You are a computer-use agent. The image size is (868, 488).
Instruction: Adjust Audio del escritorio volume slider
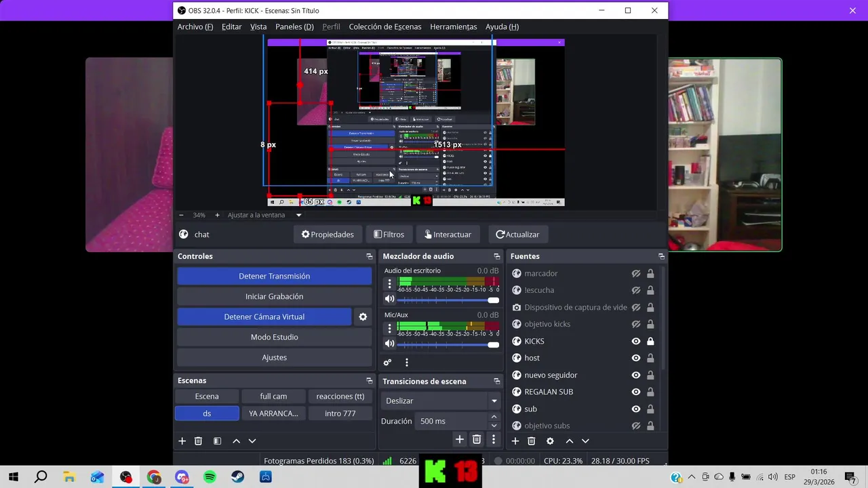[x=448, y=300]
